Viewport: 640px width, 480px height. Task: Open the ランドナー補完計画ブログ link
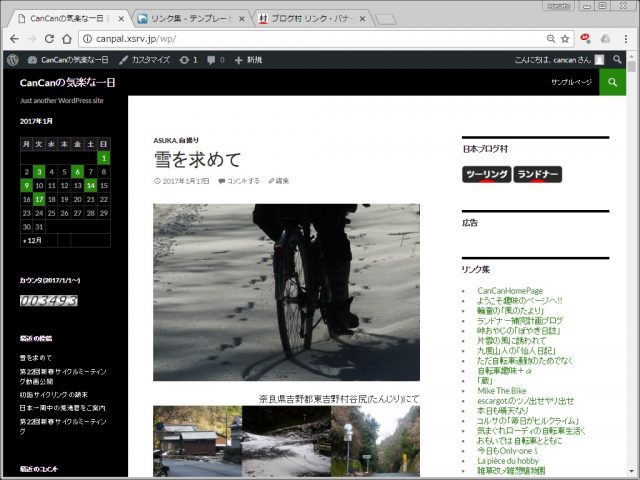click(520, 320)
